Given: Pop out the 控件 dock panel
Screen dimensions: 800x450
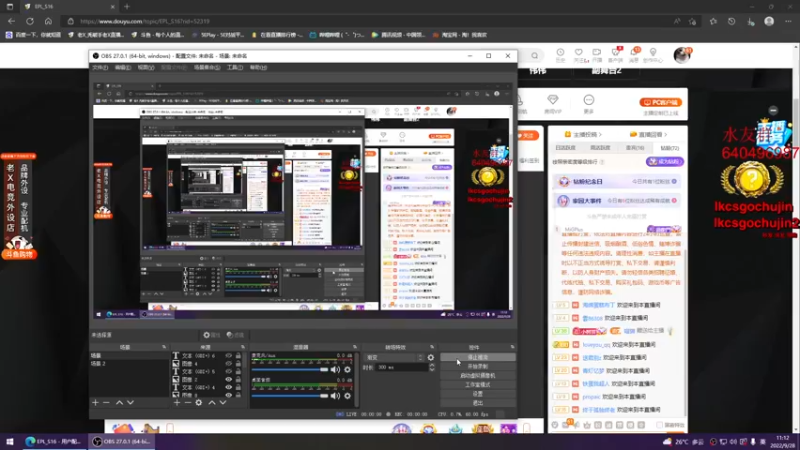Looking at the screenshot, I should click(x=512, y=347).
